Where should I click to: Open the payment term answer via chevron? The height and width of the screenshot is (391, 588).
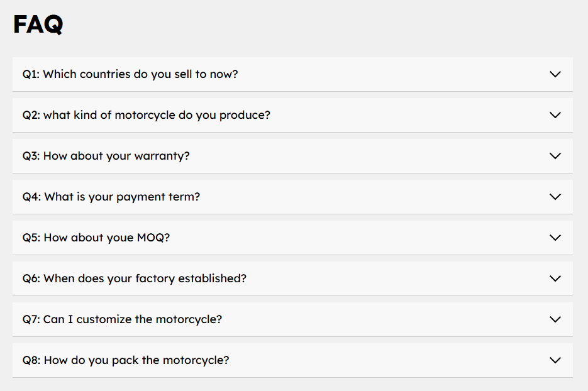555,197
